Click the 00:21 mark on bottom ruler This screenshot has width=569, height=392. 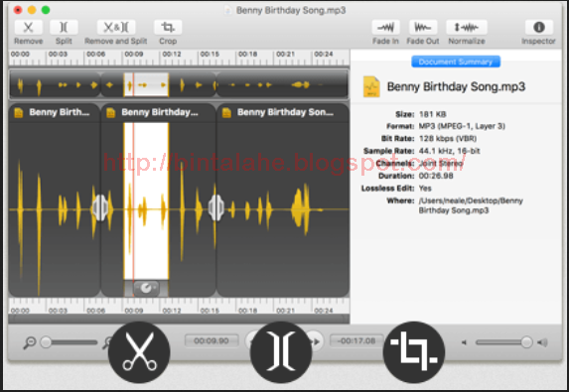[285, 310]
